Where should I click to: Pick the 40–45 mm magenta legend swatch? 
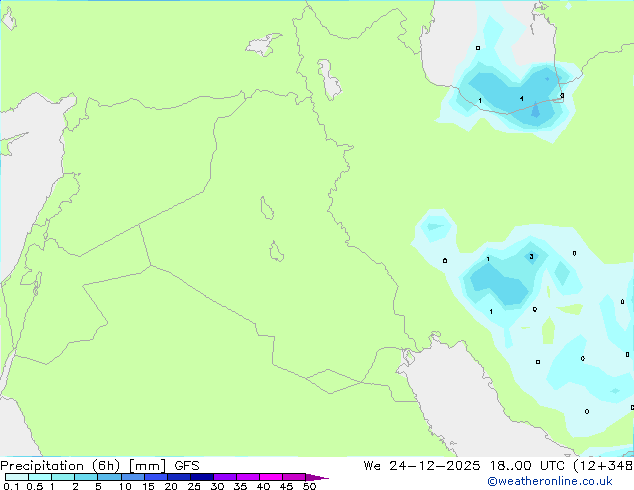click(x=271, y=477)
